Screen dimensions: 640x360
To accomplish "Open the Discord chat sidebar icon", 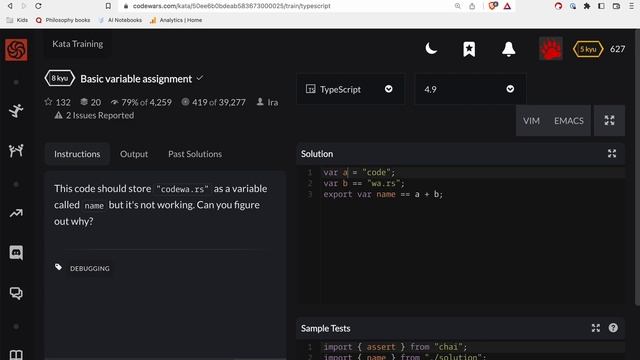I will [x=16, y=253].
